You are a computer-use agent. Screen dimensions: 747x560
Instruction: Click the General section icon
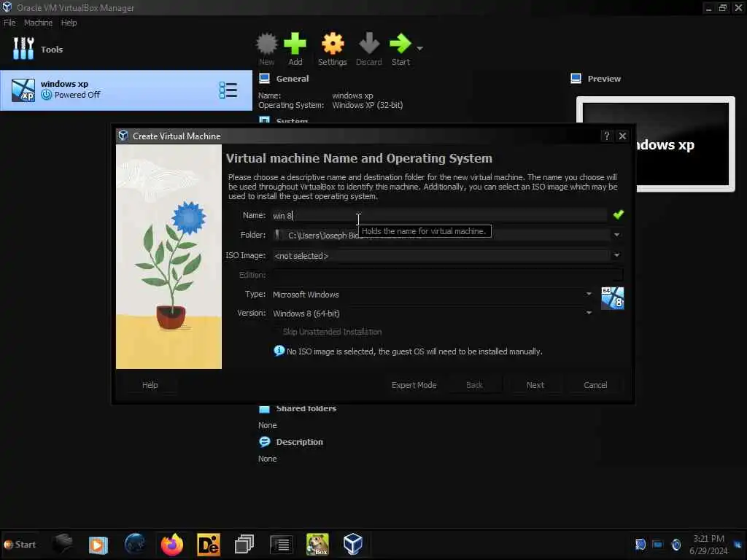(x=264, y=79)
